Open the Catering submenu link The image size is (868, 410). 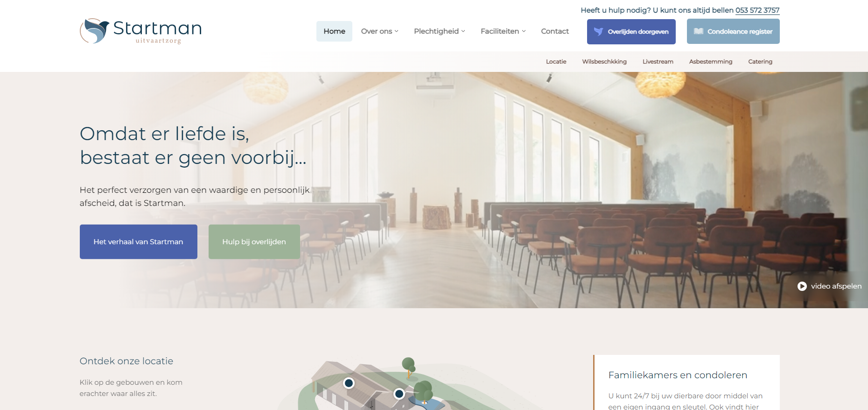[760, 62]
